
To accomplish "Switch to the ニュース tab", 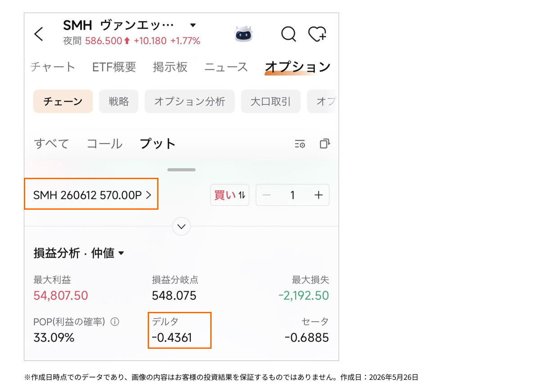I will (226, 67).
